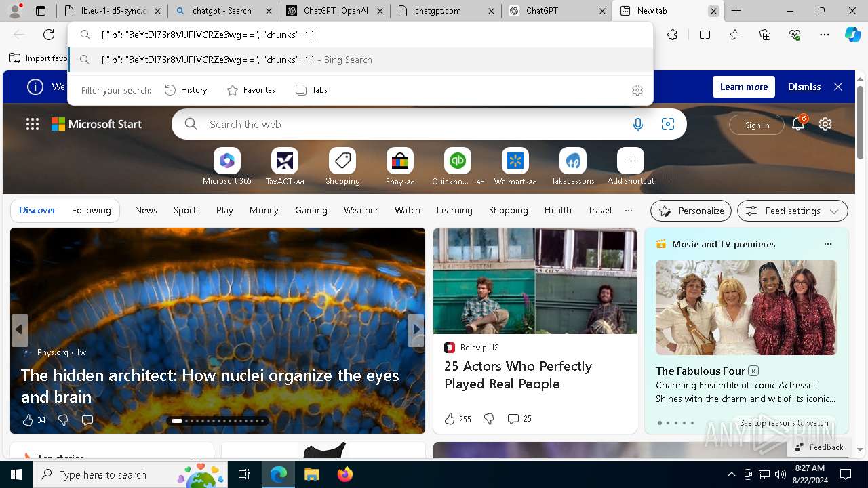Open page settings gear near Sign in

[825, 124]
